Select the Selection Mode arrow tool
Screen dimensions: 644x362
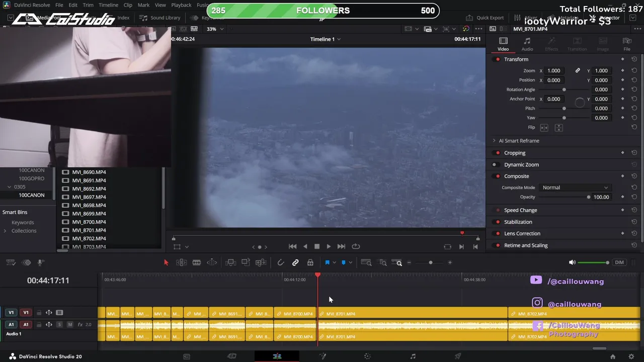[x=166, y=262]
